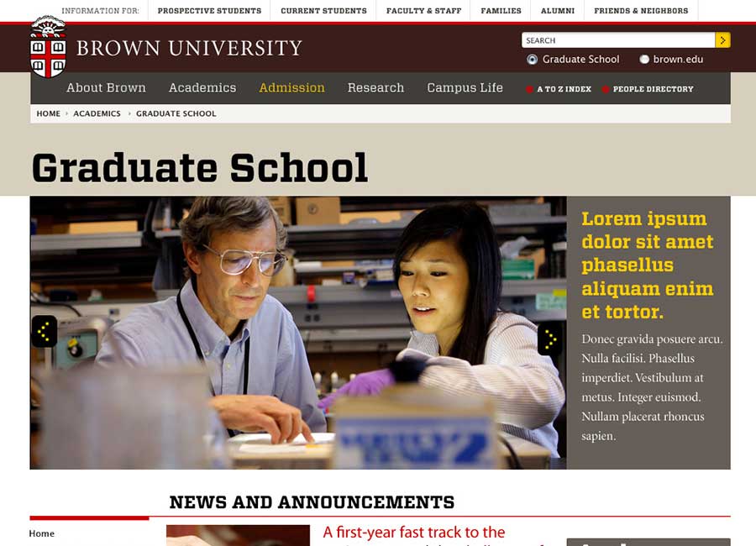The height and width of the screenshot is (546, 756).
Task: Select brown.edu search scope radio
Action: (644, 60)
